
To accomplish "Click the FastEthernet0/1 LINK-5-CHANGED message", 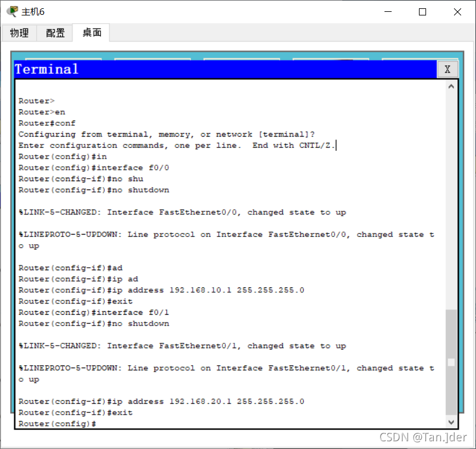I will 182,346.
